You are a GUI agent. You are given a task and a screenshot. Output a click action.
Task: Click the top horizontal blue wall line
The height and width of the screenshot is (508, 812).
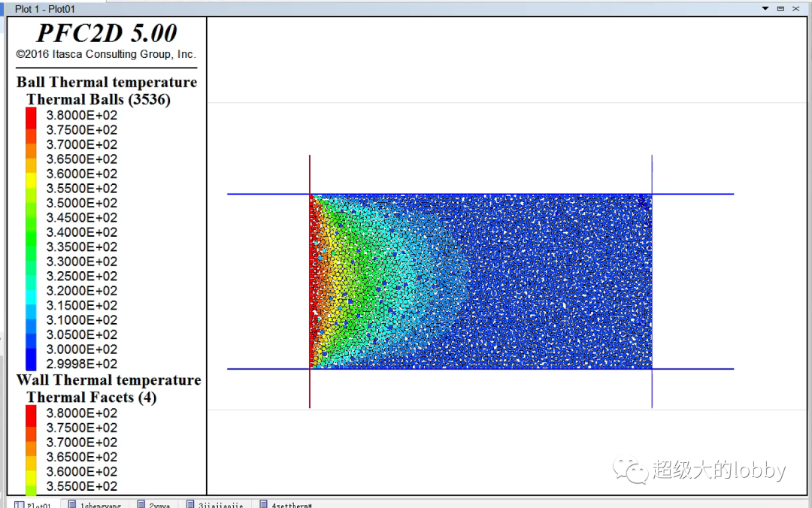pyautogui.click(x=480, y=194)
